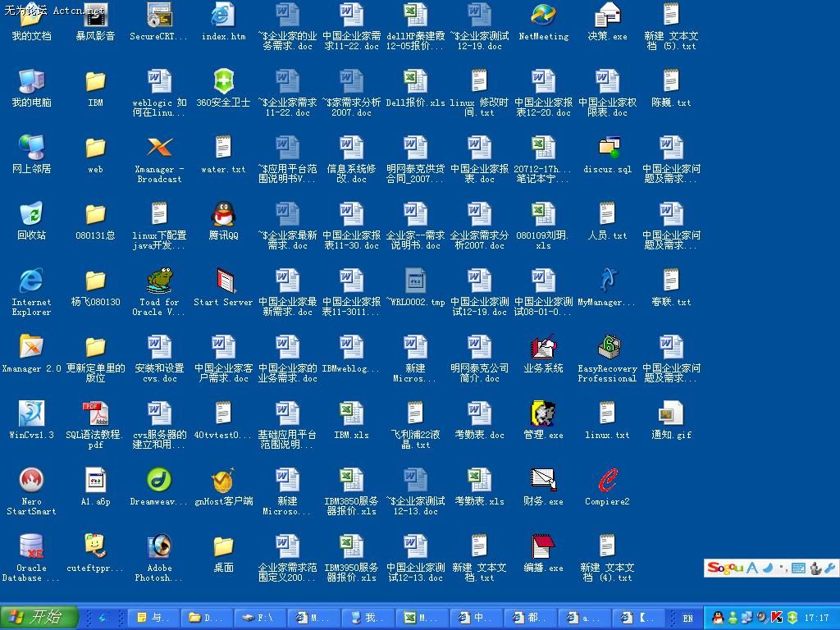
Task: Open the 360安全卫士 desktop icon
Action: click(x=223, y=82)
